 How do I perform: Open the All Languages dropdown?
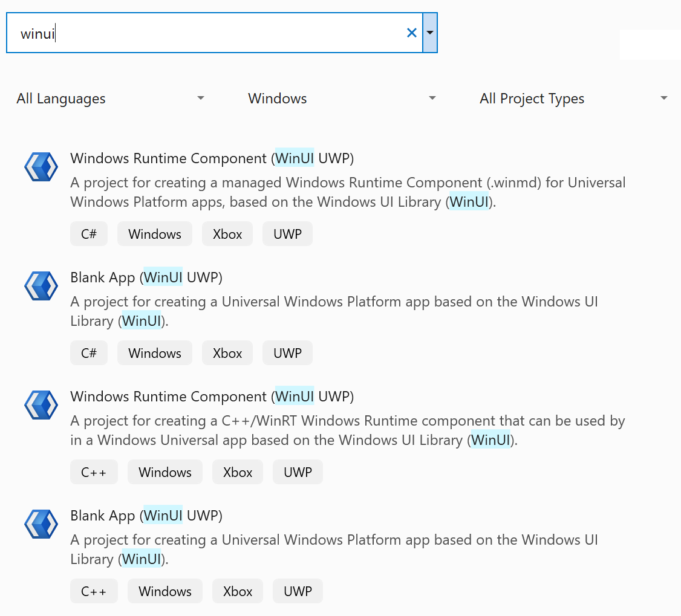click(109, 98)
